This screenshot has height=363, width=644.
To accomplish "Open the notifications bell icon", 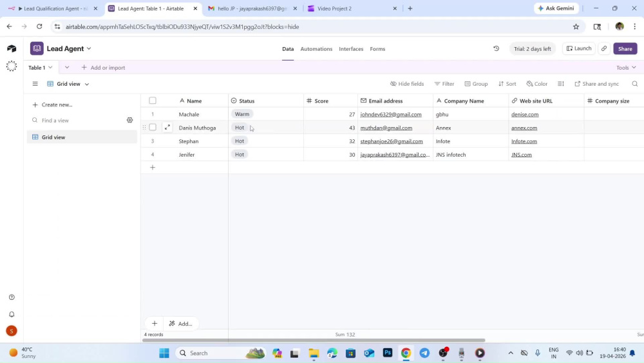I will (x=12, y=314).
